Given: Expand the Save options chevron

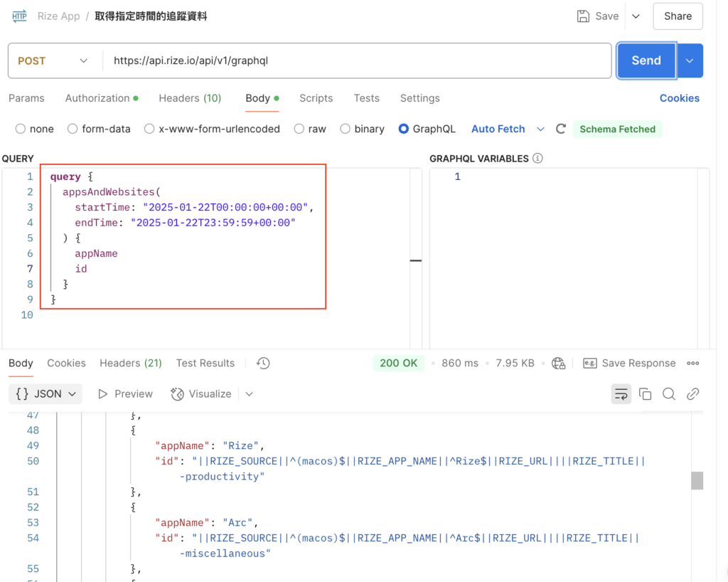Looking at the screenshot, I should click(x=636, y=16).
